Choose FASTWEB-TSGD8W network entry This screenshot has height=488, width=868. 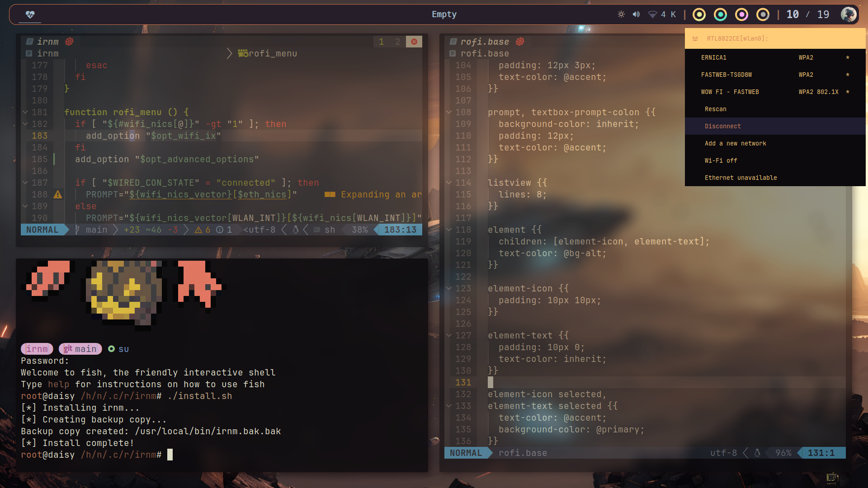pyautogui.click(x=726, y=75)
